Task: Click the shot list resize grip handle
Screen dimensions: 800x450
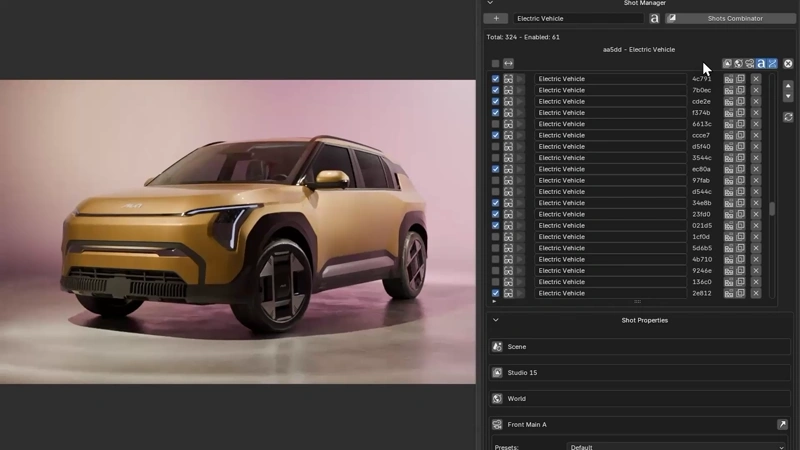Action: (x=637, y=302)
